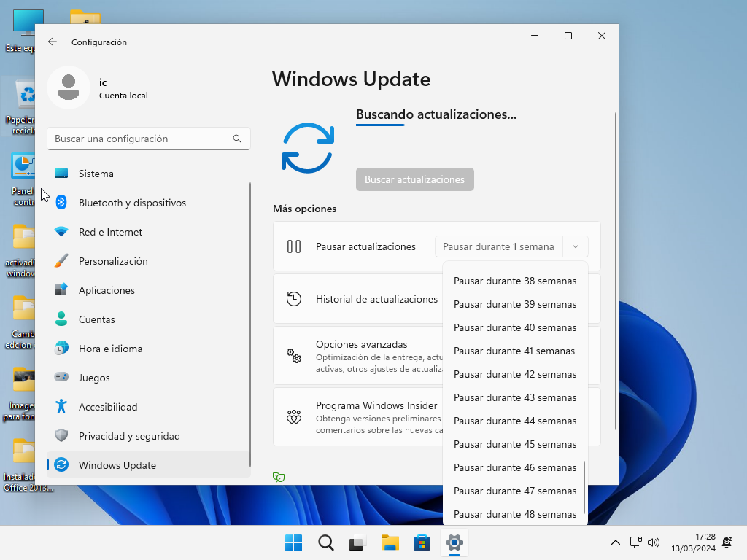Choose Pausar durante 48 semanas option

515,514
